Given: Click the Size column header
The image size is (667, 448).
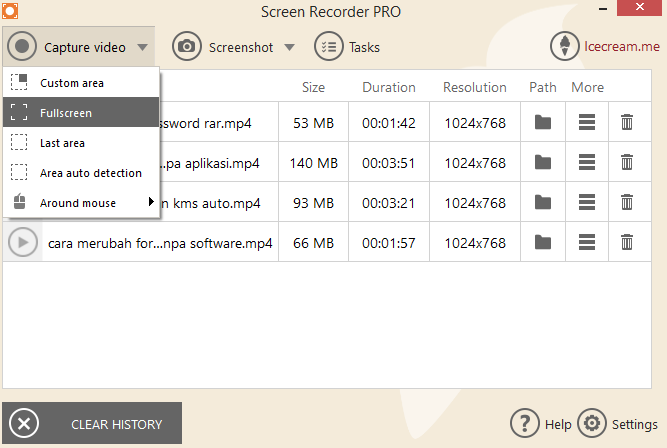Looking at the screenshot, I should point(314,87).
